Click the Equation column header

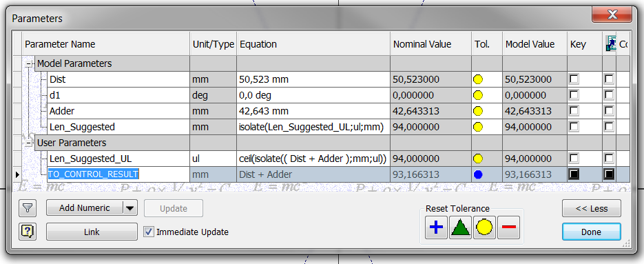[313, 44]
